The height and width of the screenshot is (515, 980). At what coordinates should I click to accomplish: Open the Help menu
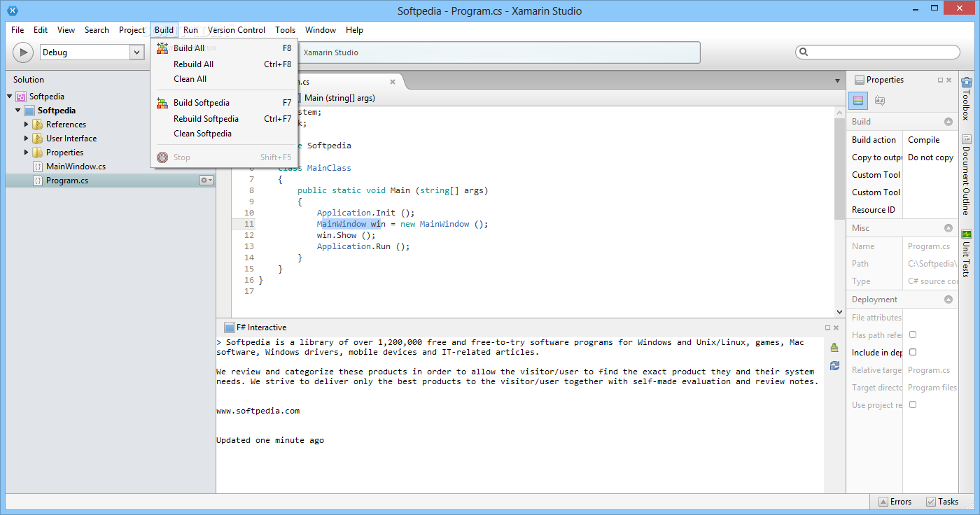click(354, 30)
